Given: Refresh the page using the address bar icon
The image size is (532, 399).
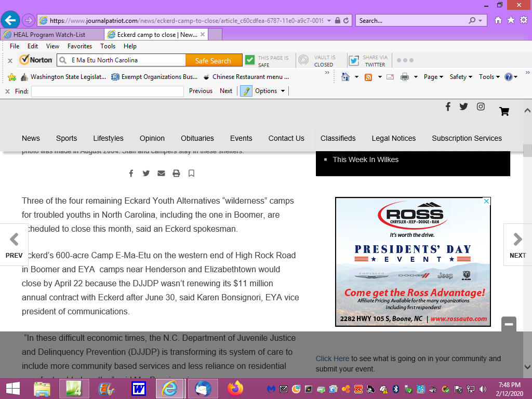Looking at the screenshot, I should click(346, 21).
